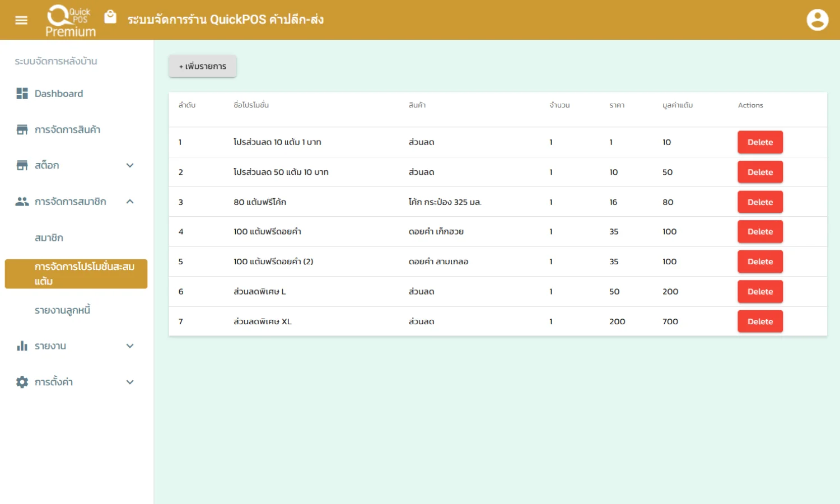Delete the ส่วนลดพิเศษ XL row
This screenshot has height=504, width=840.
click(x=759, y=321)
